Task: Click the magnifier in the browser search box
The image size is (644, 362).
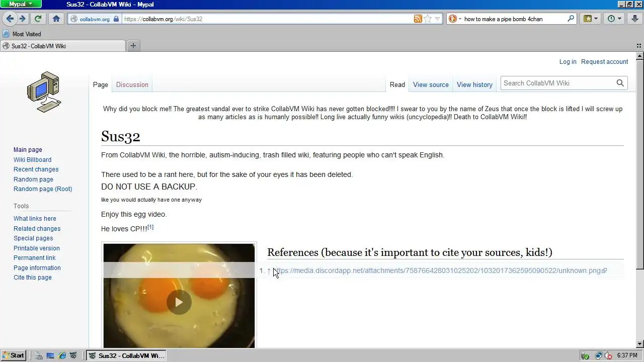Action: point(571,19)
